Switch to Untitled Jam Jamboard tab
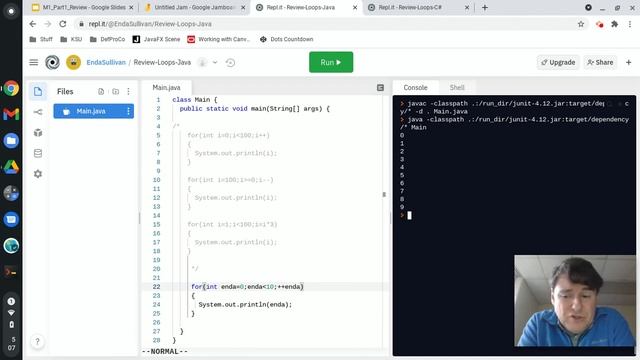This screenshot has height=360, width=640. [195, 7]
